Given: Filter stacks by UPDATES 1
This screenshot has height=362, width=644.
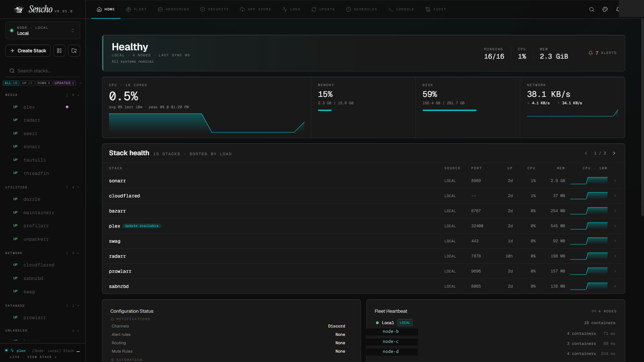Looking at the screenshot, I should [64, 83].
